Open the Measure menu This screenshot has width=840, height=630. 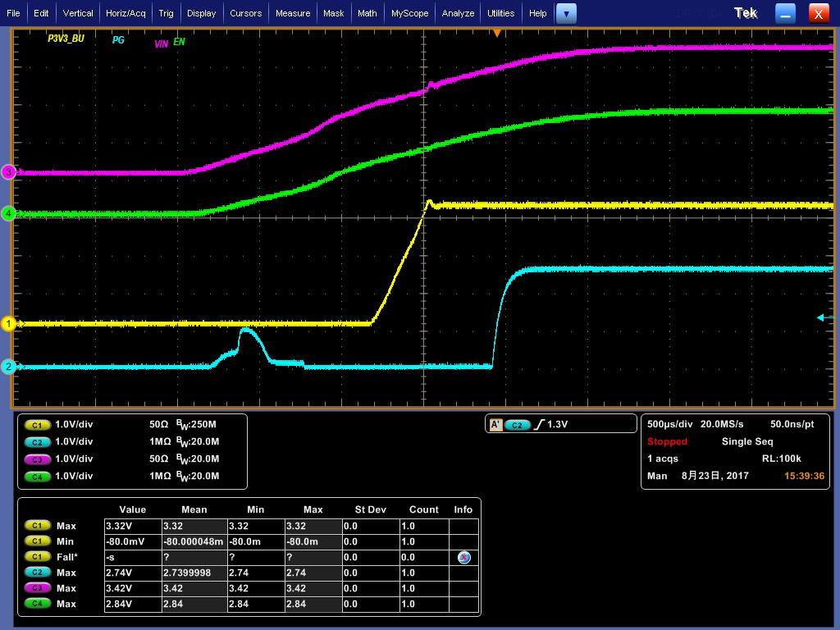tap(293, 13)
